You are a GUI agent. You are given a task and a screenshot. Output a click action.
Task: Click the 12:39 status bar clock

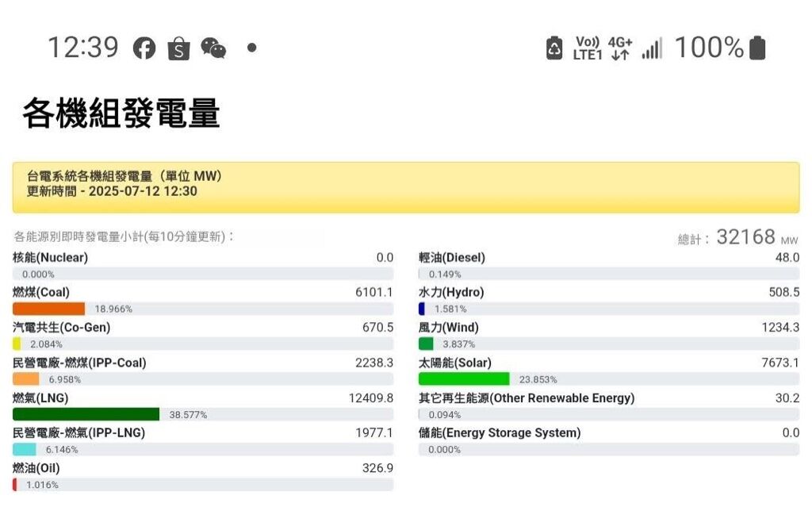[83, 48]
